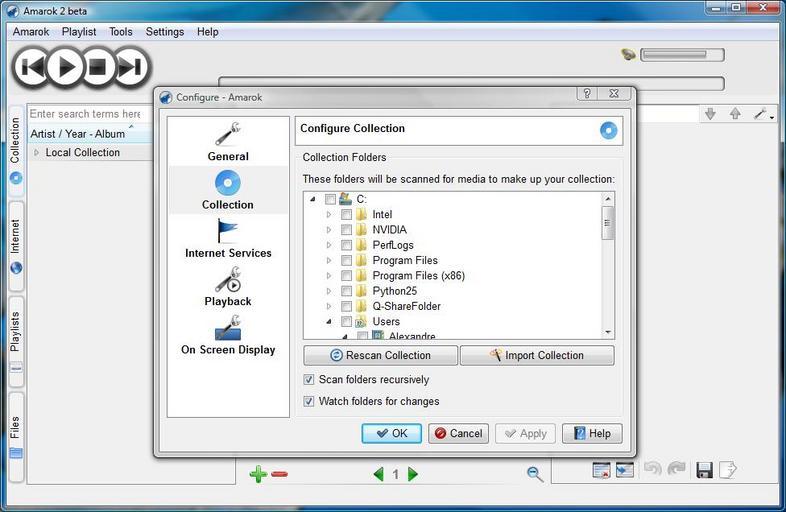The width and height of the screenshot is (786, 512).
Task: Click the dialog's question mark help icon
Action: pyautogui.click(x=587, y=93)
